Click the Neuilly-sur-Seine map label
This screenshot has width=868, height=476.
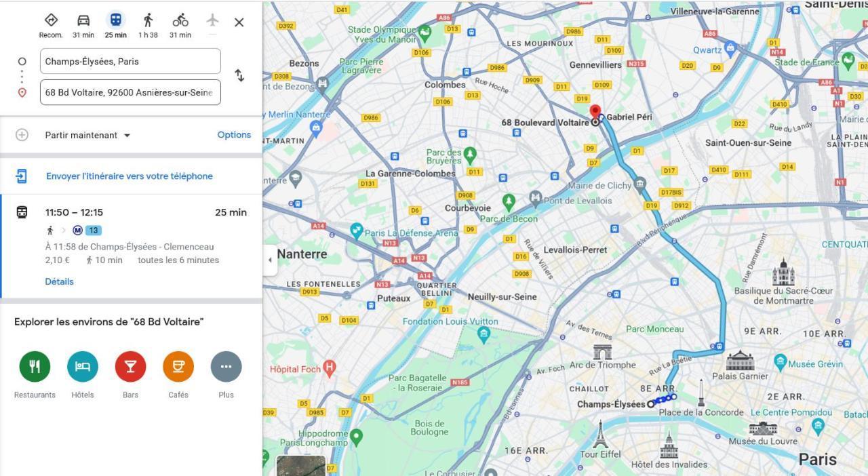pos(502,297)
